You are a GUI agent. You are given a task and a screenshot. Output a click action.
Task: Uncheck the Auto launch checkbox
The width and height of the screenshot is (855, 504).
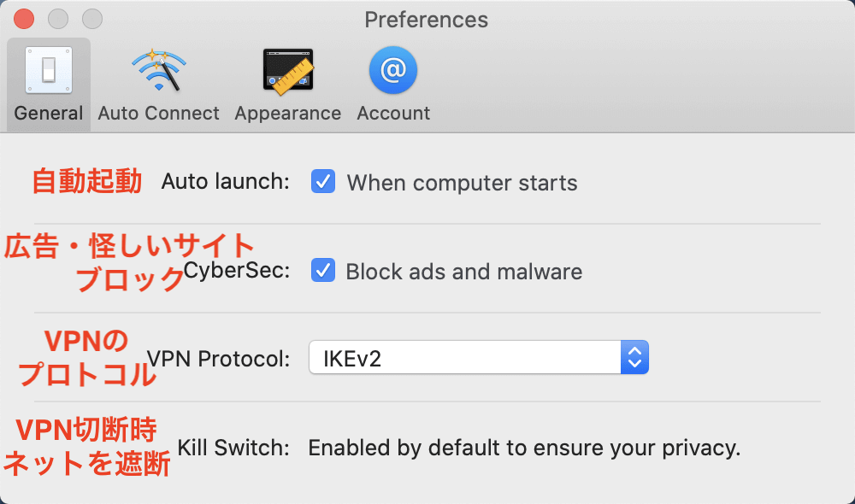pos(323,181)
